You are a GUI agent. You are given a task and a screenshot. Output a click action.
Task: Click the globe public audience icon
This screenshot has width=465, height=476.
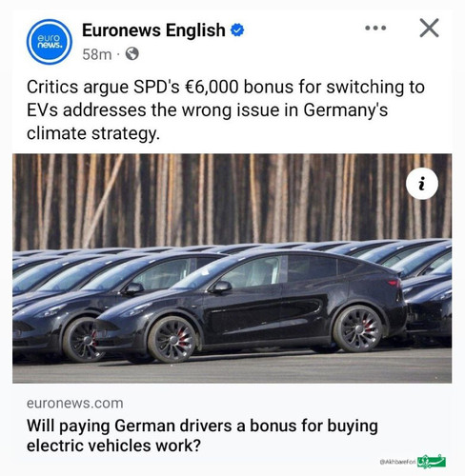click(x=131, y=53)
